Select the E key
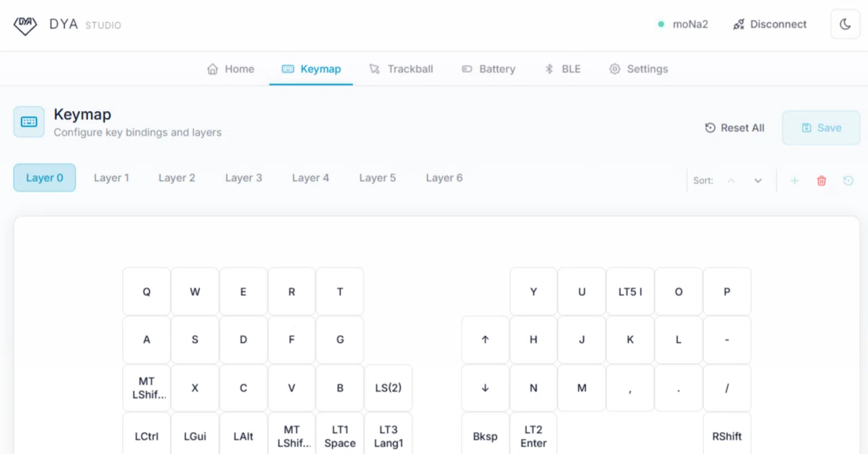This screenshot has width=868, height=454. click(x=243, y=291)
